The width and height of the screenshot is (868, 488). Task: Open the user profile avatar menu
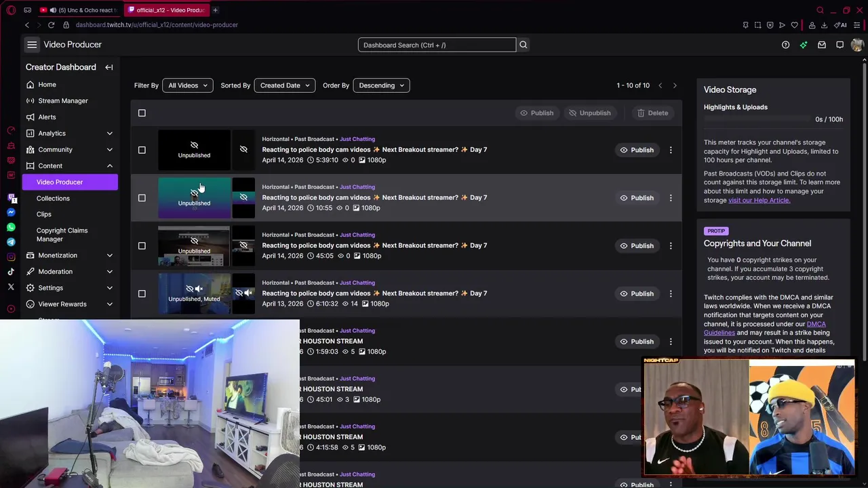pos(857,45)
